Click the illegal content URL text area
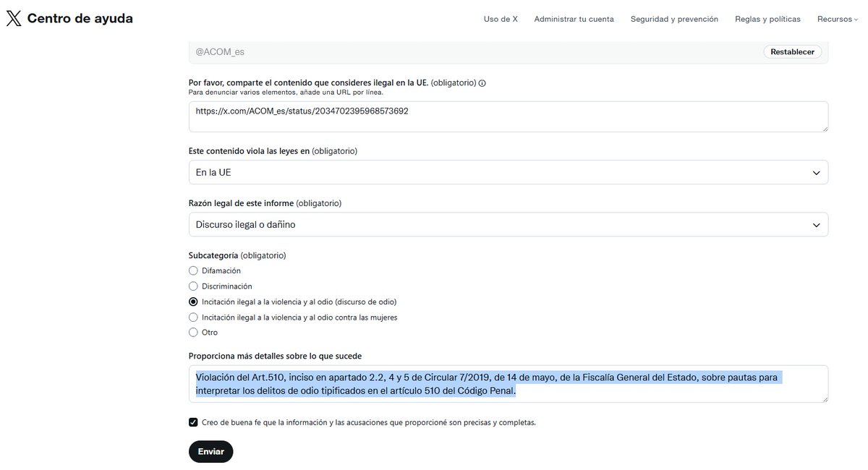 pyautogui.click(x=508, y=116)
